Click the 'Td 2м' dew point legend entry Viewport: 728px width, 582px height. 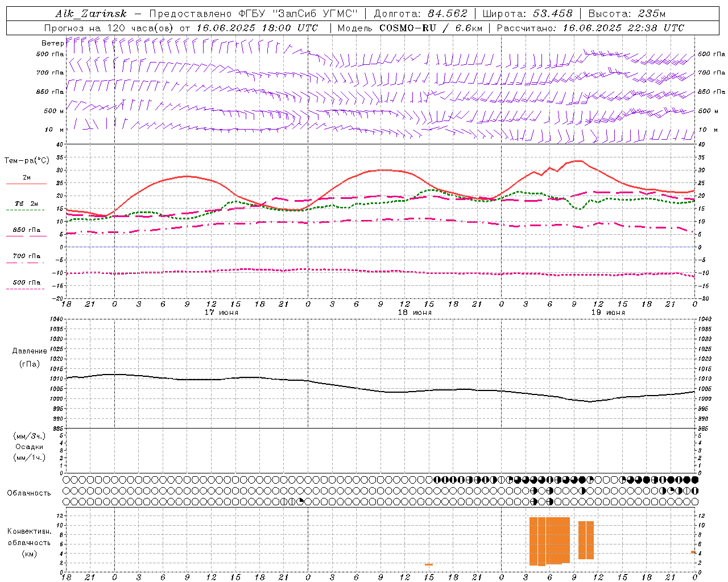[x=27, y=203]
